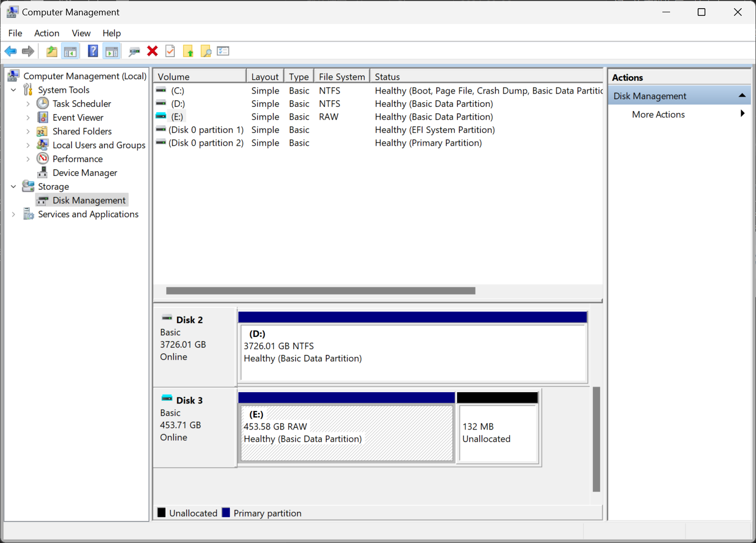Click the blue Back arrow in toolbar
The image size is (756, 543).
click(10, 51)
